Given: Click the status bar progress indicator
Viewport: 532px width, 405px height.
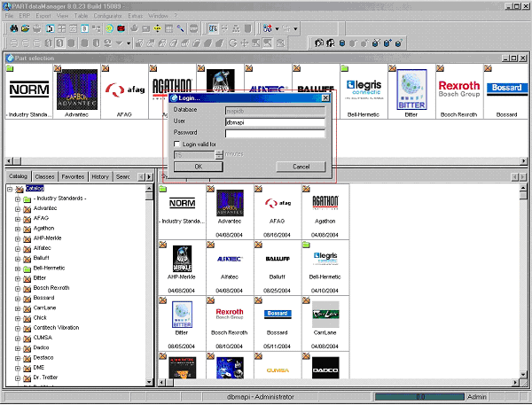Looking at the screenshot, I should tap(419, 397).
